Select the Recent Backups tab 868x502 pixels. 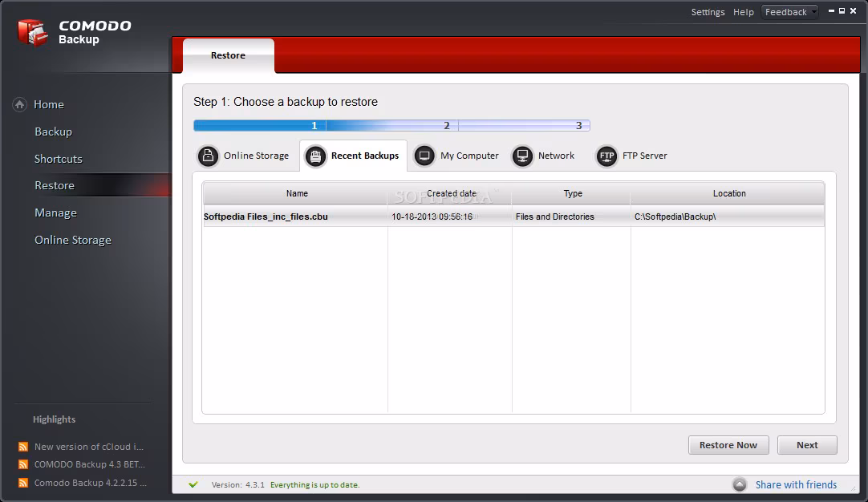pyautogui.click(x=353, y=156)
